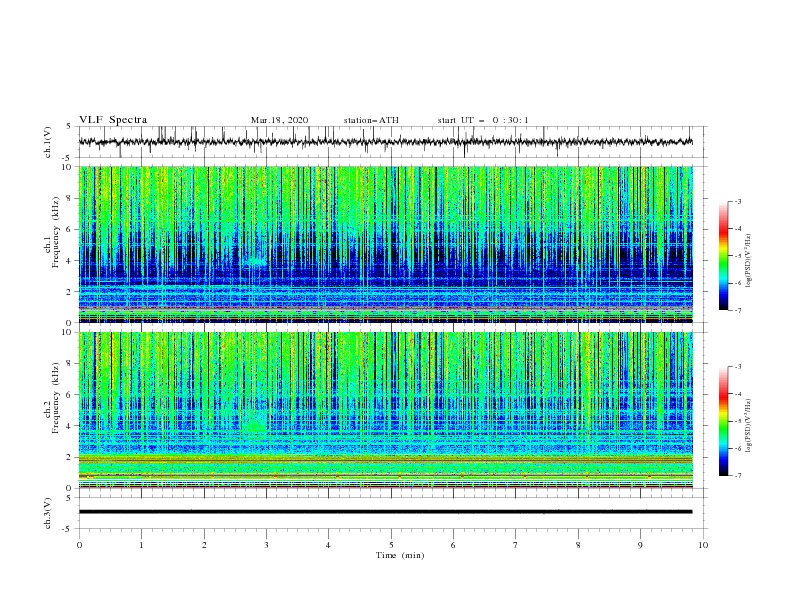Click the '1' tick label on the time axis

[141, 545]
